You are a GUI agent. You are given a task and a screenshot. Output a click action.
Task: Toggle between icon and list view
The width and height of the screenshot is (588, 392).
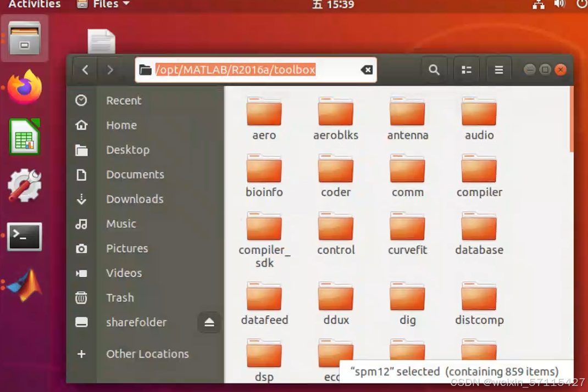[x=467, y=70]
